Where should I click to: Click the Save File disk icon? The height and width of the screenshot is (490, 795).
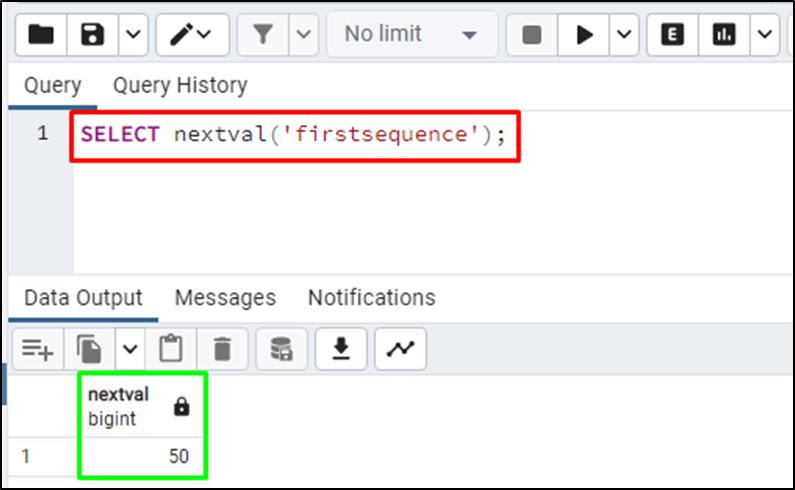[x=94, y=35]
